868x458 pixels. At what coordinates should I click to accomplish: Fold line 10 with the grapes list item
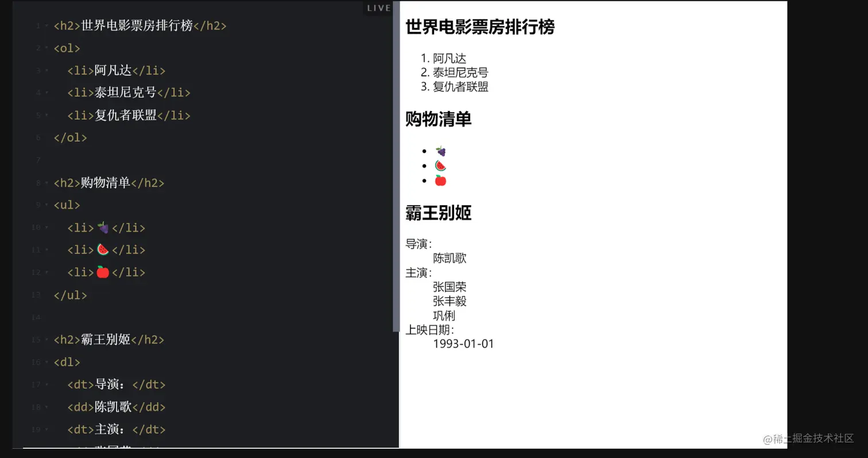[x=46, y=228]
